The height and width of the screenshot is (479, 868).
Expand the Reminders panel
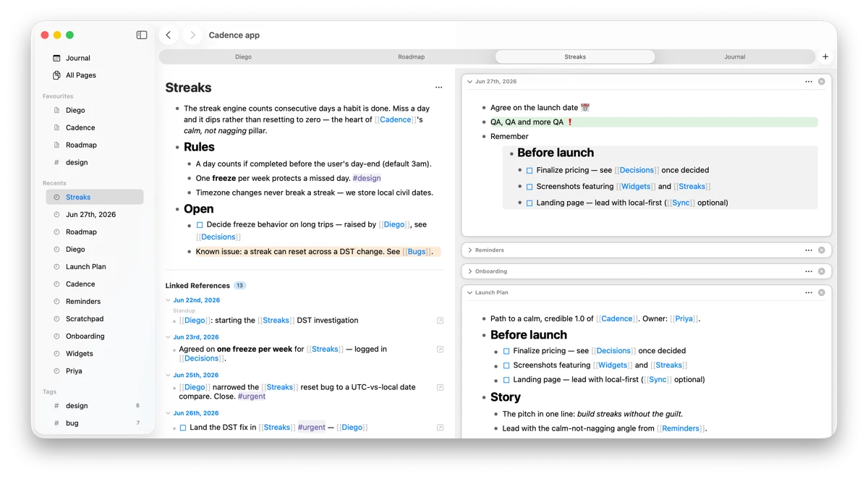pyautogui.click(x=470, y=250)
